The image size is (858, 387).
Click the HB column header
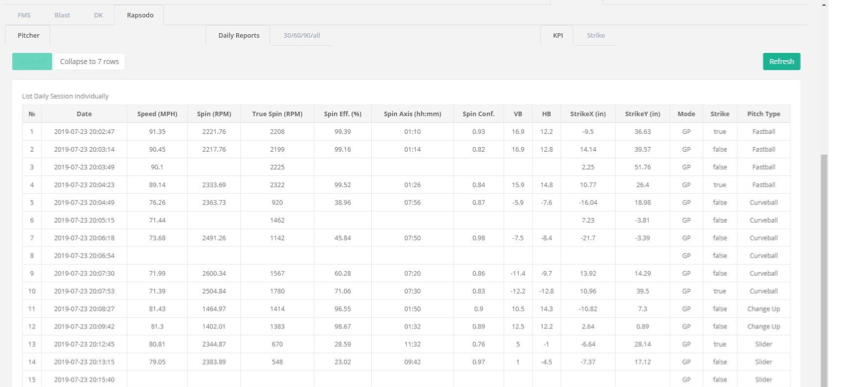coord(546,114)
